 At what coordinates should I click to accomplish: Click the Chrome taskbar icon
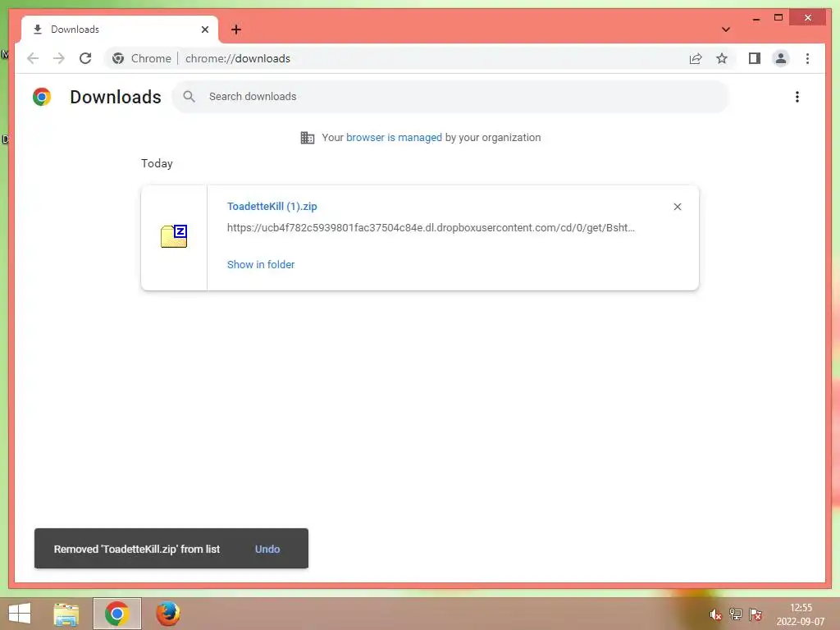pyautogui.click(x=116, y=614)
